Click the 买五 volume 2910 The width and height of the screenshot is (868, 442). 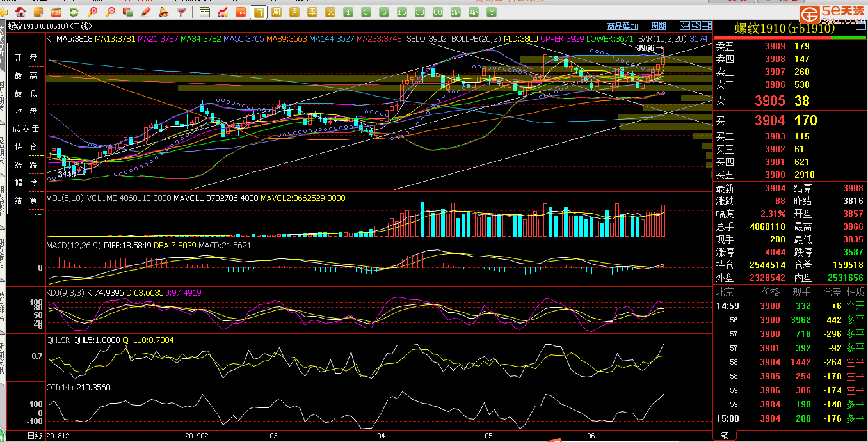coord(805,175)
